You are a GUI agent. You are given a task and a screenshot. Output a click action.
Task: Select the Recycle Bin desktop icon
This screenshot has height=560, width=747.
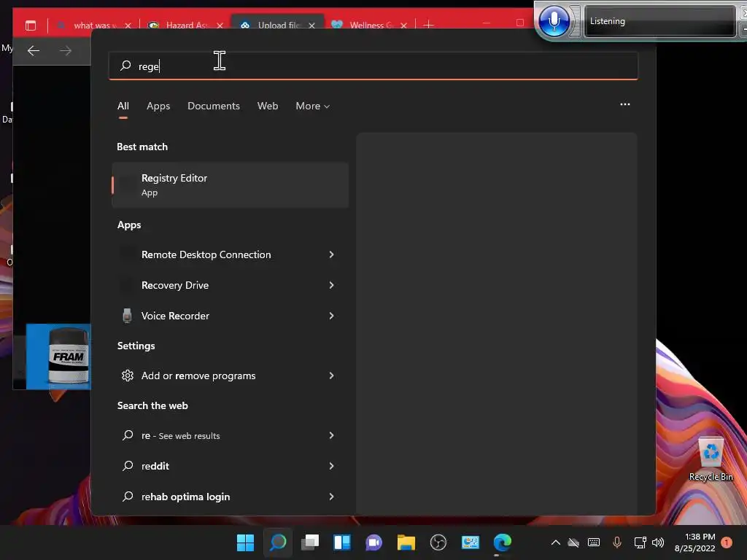tap(711, 459)
